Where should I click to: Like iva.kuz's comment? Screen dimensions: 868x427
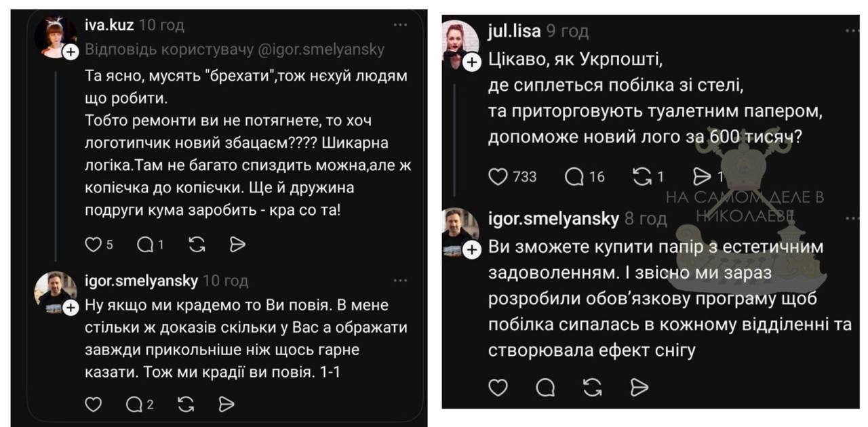coord(93,245)
